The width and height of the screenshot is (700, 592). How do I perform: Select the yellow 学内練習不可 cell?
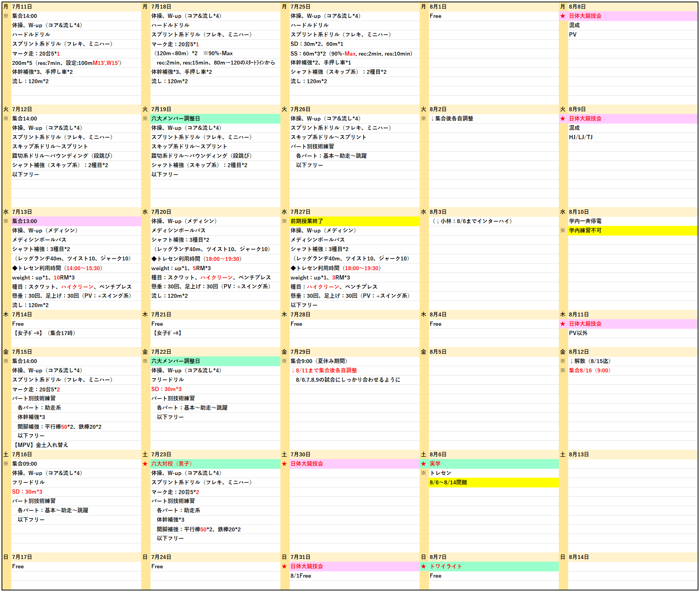(x=632, y=231)
